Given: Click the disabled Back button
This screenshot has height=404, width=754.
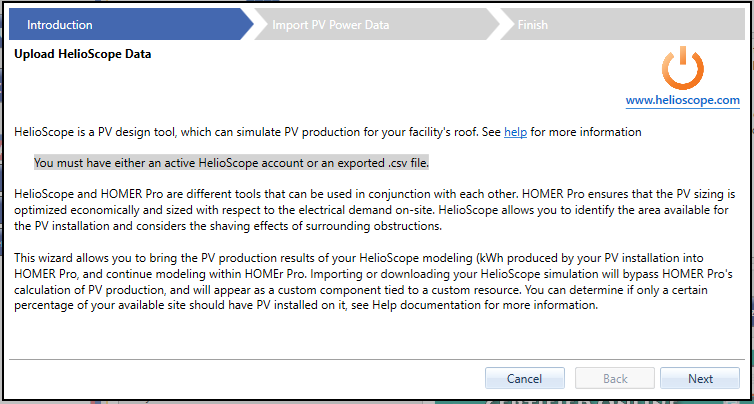Looking at the screenshot, I should 614,379.
